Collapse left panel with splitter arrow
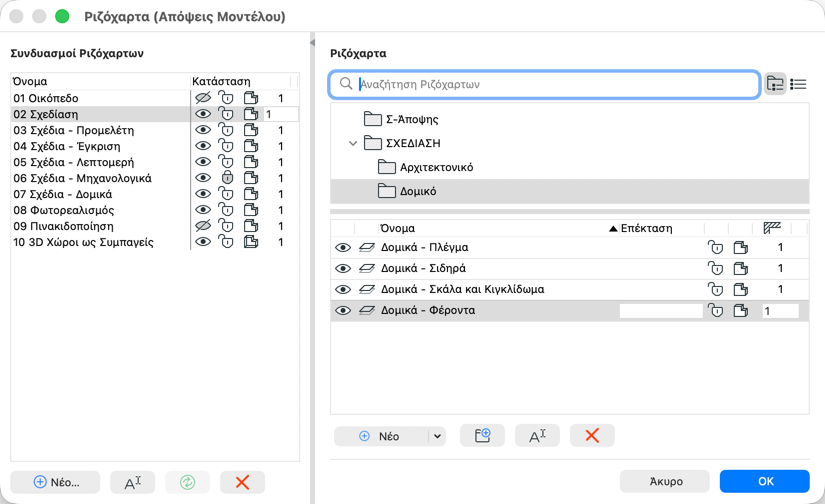This screenshot has width=825, height=504. tap(313, 42)
